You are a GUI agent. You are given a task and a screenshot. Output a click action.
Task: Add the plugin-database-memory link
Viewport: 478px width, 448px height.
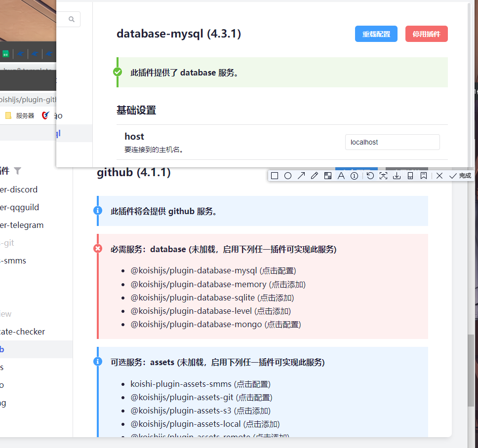tap(218, 285)
